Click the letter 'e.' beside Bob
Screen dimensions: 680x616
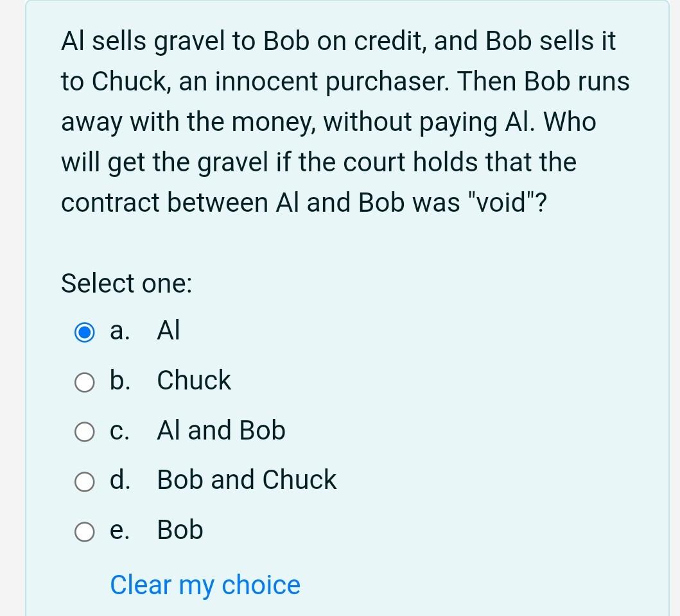click(119, 529)
